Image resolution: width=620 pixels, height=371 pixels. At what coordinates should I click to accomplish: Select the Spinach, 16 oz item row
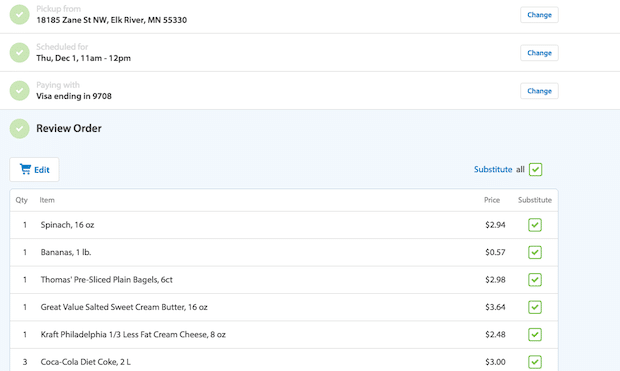point(284,225)
